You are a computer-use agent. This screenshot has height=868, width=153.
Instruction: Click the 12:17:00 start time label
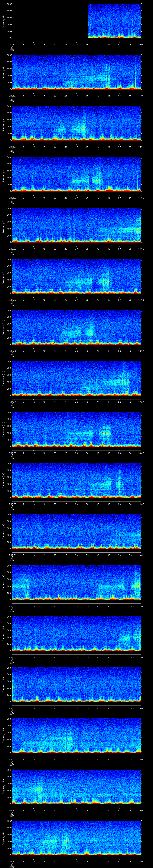click(12, 453)
